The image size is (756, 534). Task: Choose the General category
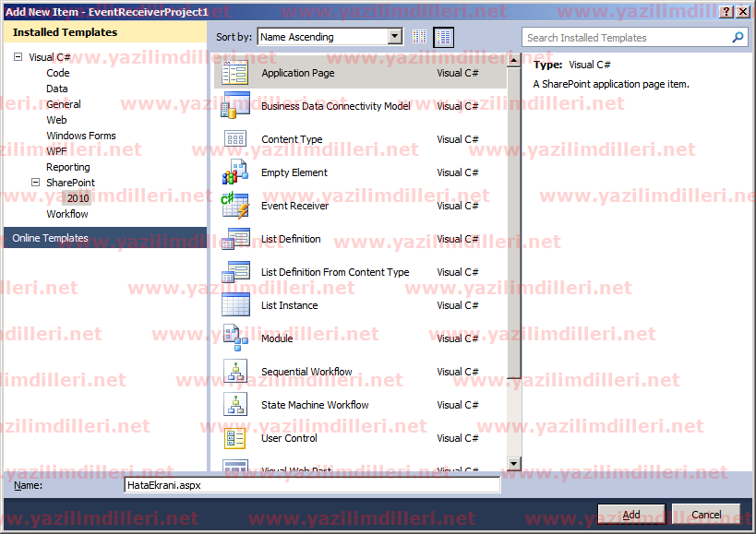click(x=63, y=104)
